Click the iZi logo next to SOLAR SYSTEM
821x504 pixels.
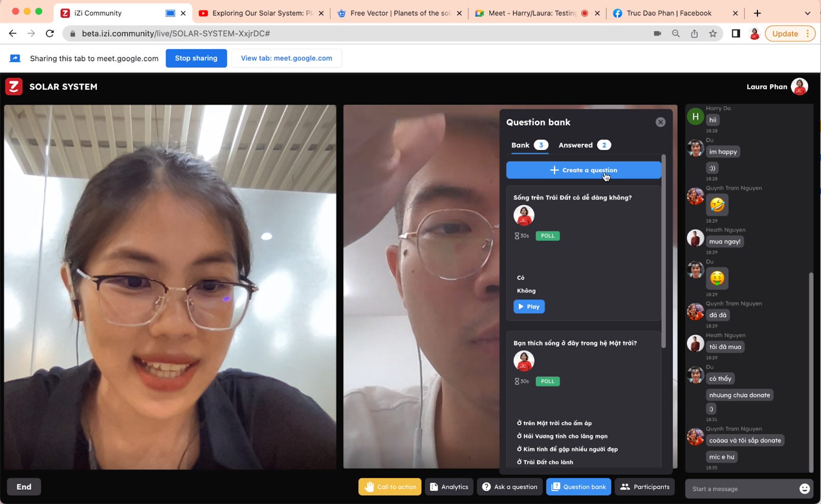click(14, 87)
